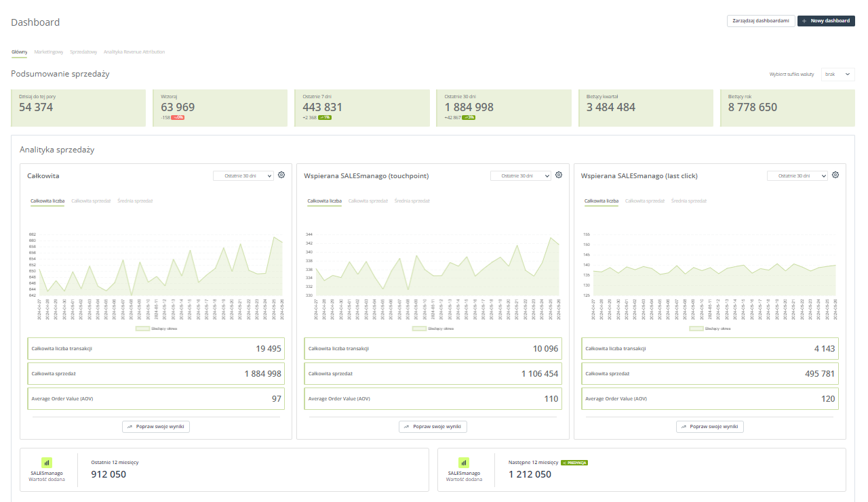Click the Ostatnie 30 dni value 1 884 998

[x=469, y=107]
